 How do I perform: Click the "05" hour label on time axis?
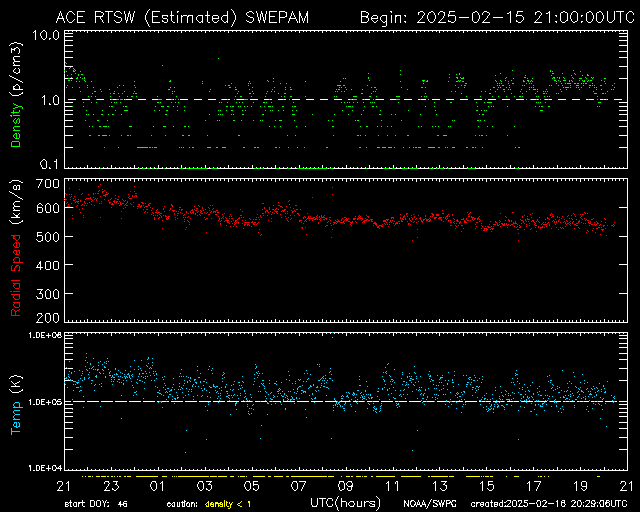(251, 486)
